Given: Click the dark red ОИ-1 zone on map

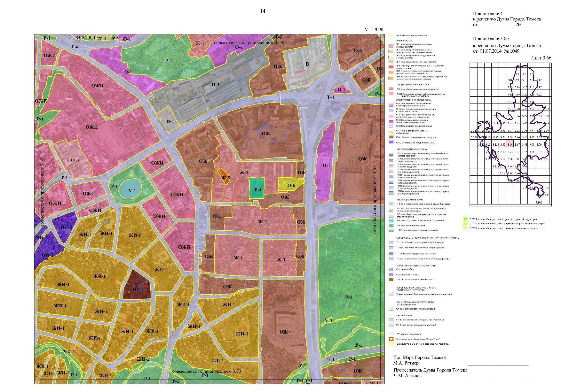Looking at the screenshot, I should (137, 285).
